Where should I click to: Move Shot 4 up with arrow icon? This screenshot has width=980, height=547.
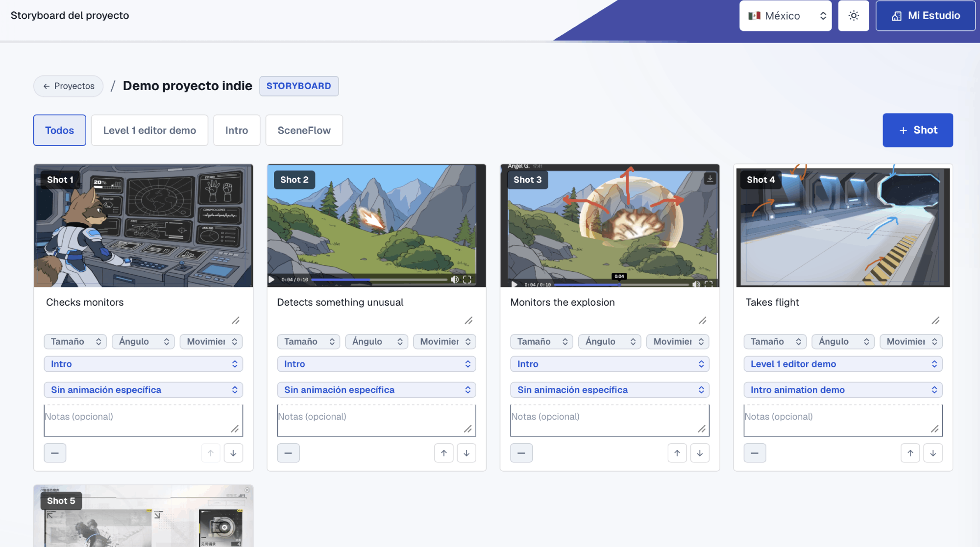click(x=910, y=453)
